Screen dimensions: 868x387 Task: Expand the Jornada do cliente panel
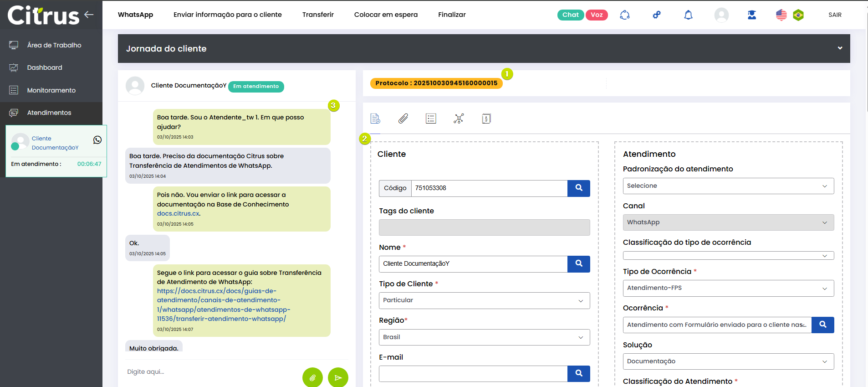(x=839, y=48)
